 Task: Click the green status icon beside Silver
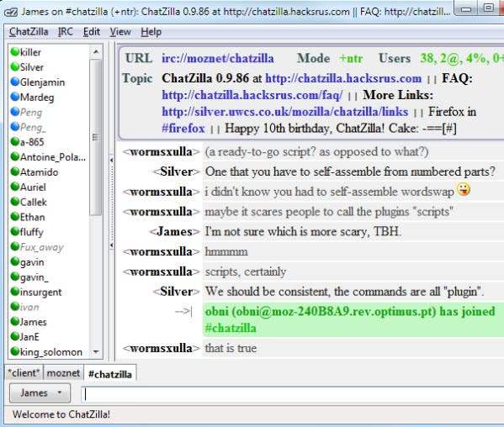15,66
